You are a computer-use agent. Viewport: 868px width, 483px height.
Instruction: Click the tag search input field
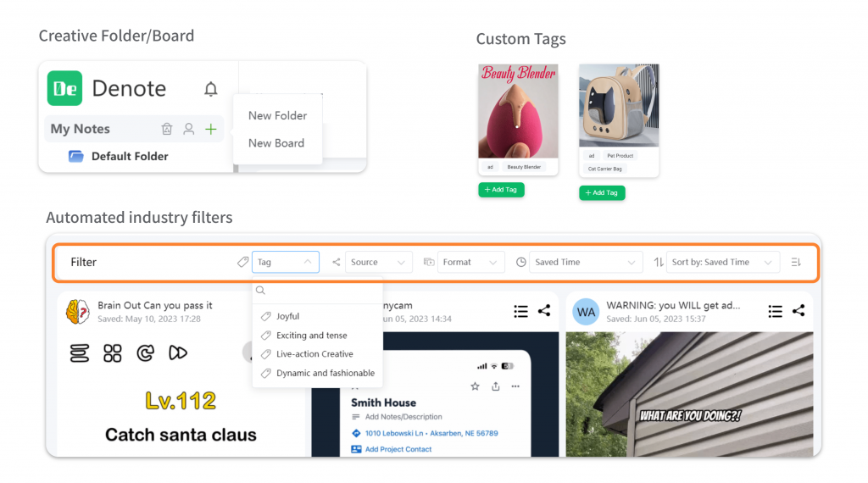click(x=318, y=291)
